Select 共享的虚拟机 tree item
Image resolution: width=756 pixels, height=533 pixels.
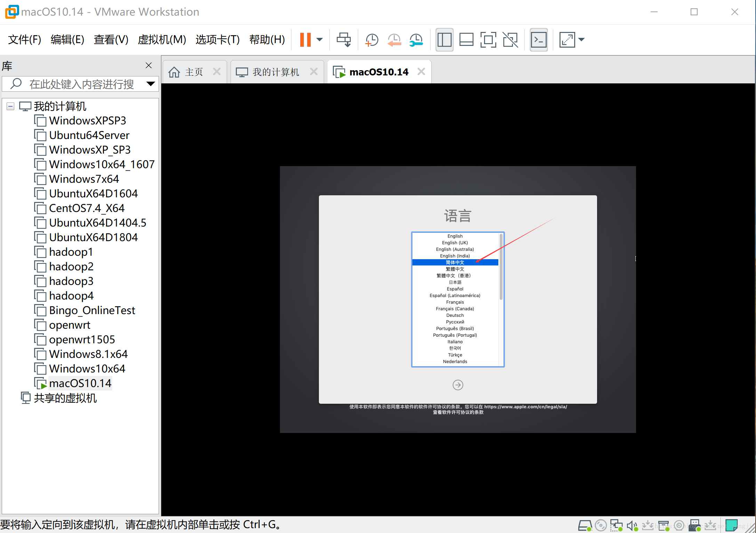[x=59, y=398]
